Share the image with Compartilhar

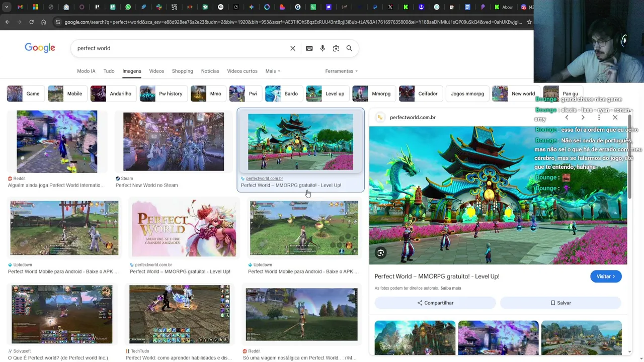coord(435,303)
